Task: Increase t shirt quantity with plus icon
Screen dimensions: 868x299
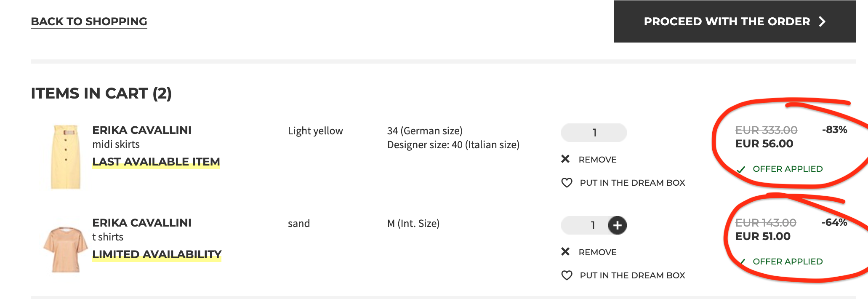Action: click(618, 225)
